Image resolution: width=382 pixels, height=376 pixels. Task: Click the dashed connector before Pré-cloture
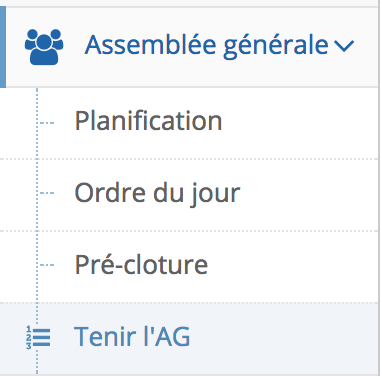[x=46, y=265]
